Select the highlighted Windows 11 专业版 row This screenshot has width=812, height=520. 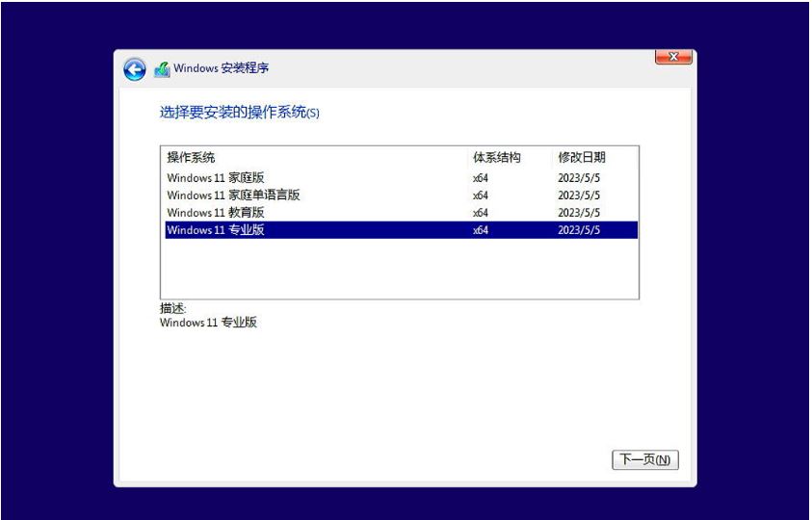click(215, 230)
